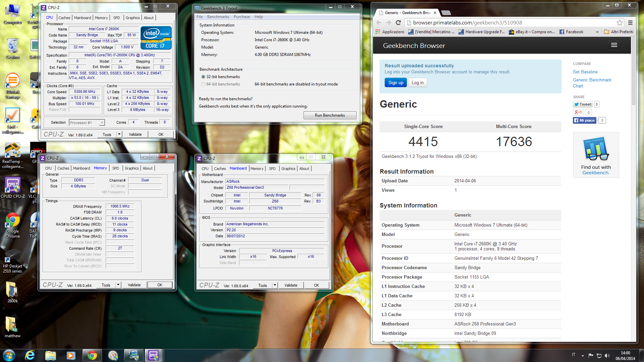Go forward in Chrome browser
This screenshot has width=644, height=362.
388,22
